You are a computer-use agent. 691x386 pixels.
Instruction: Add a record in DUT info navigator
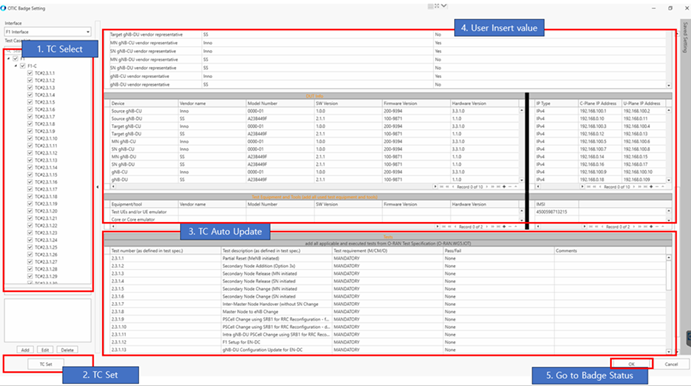[504, 187]
